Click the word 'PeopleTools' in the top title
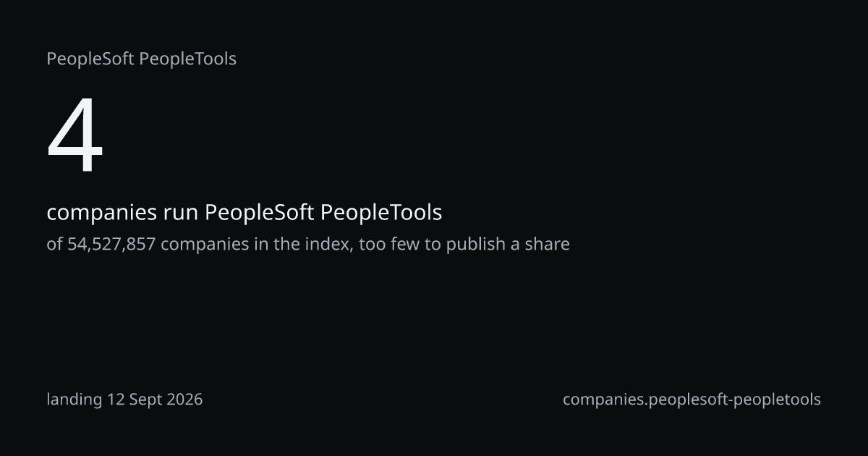 188,59
